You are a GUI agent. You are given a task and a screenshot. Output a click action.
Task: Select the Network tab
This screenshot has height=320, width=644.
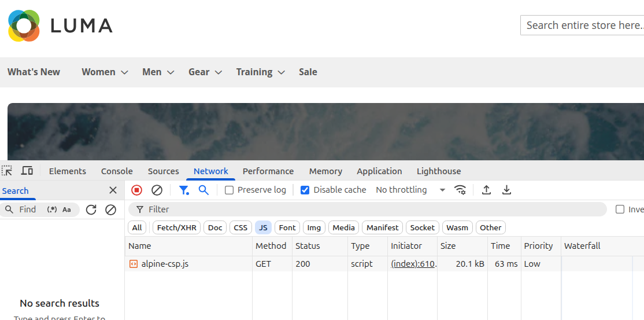pyautogui.click(x=210, y=171)
